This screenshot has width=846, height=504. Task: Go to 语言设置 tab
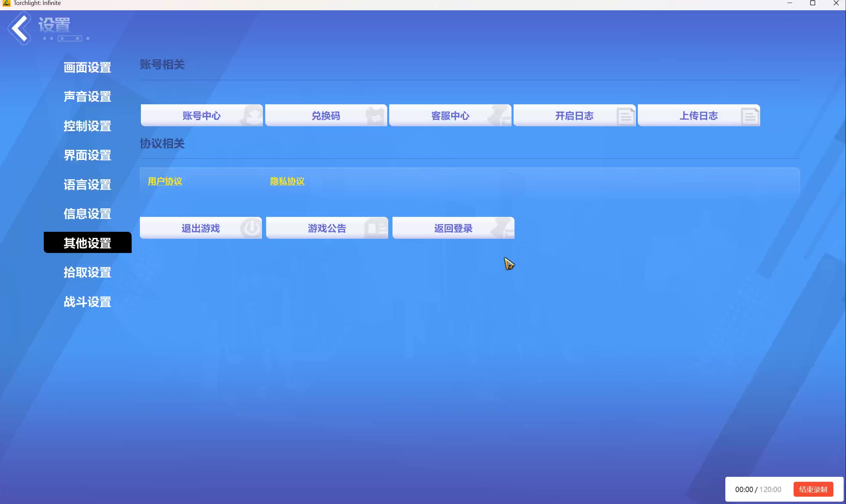[88, 185]
